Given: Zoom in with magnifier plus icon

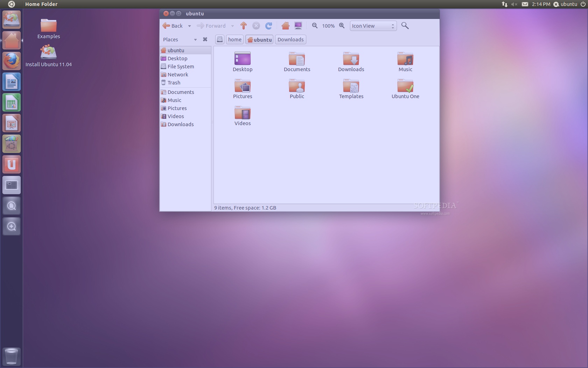Looking at the screenshot, I should point(342,26).
